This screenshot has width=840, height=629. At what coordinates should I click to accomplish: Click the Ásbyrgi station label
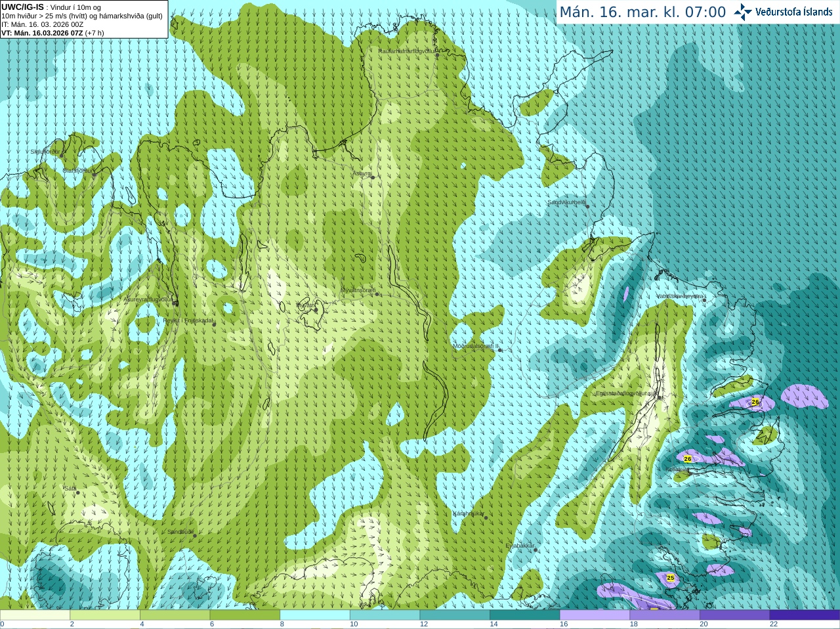[x=362, y=173]
